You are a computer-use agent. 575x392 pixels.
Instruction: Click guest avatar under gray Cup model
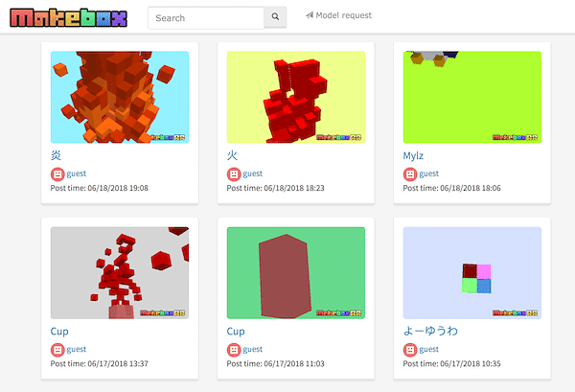tap(57, 350)
